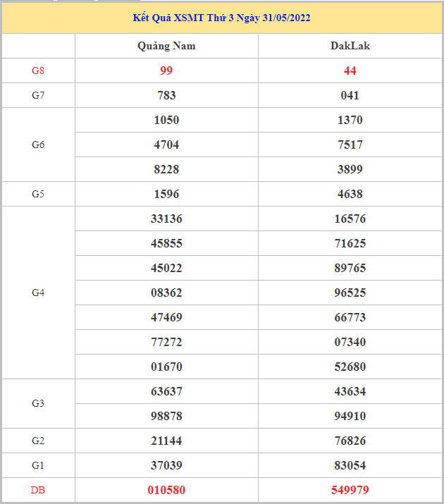This screenshot has width=444, height=504.
Task: Select the G1 number 83054
Action: coord(350,465)
